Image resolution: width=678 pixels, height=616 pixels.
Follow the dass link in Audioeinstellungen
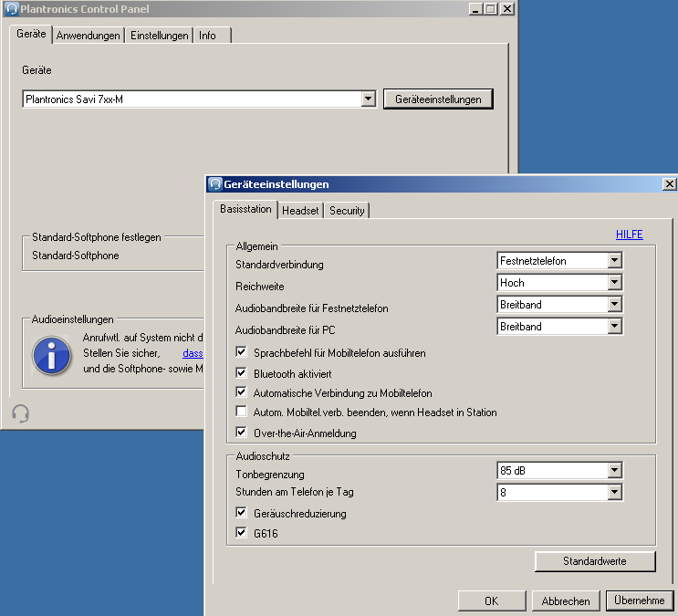193,353
